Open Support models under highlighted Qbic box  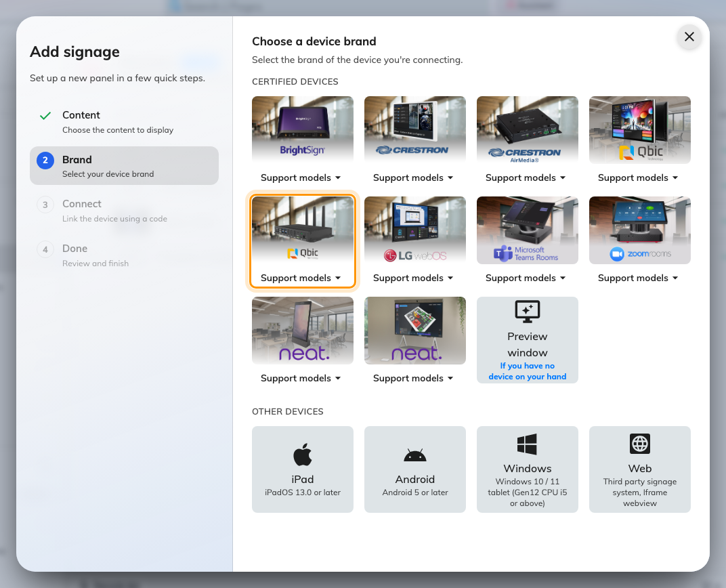pos(301,278)
